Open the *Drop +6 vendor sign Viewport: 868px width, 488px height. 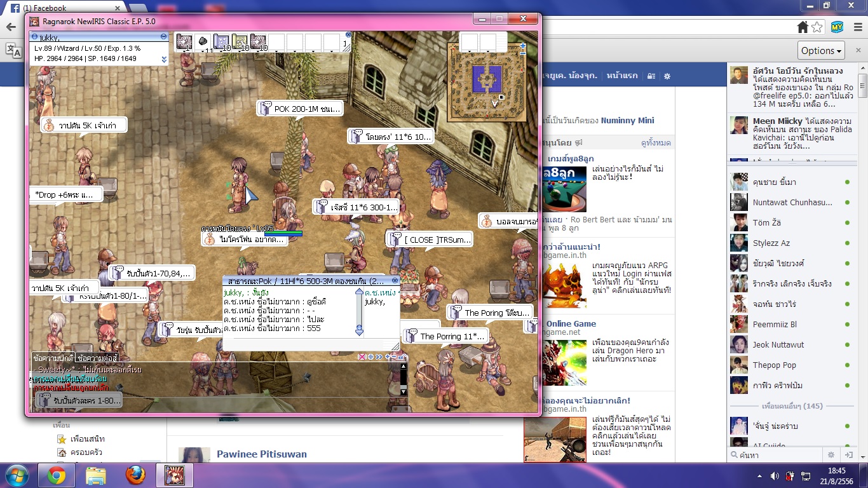click(66, 194)
